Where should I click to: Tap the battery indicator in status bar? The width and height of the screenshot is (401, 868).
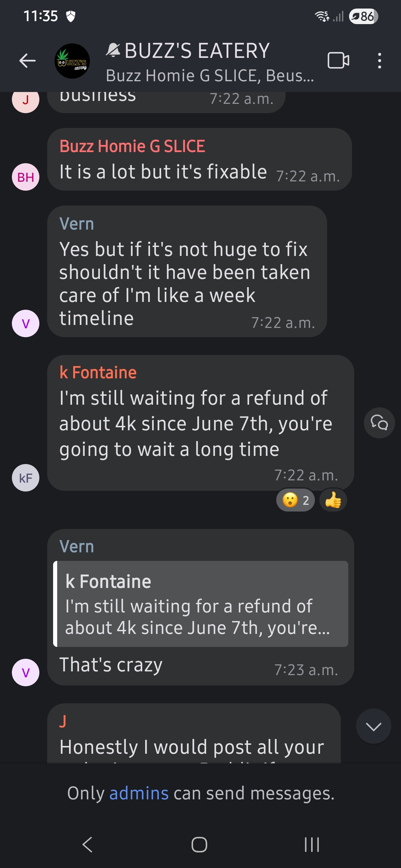click(363, 16)
